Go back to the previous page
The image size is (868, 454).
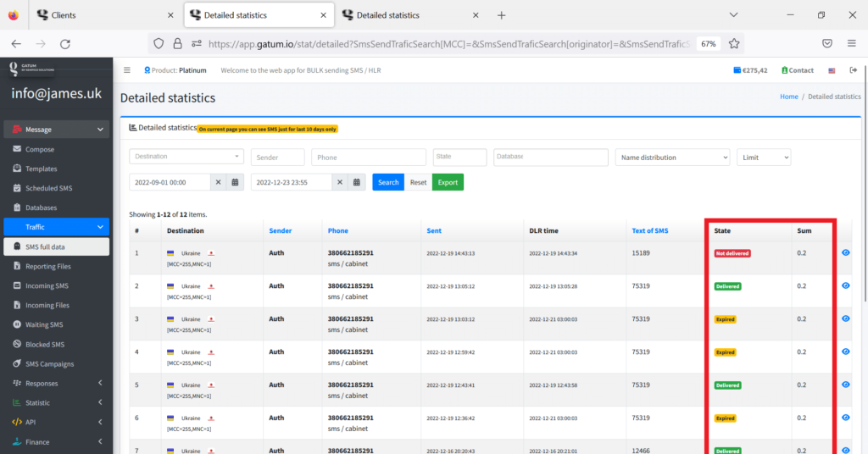pos(16,44)
